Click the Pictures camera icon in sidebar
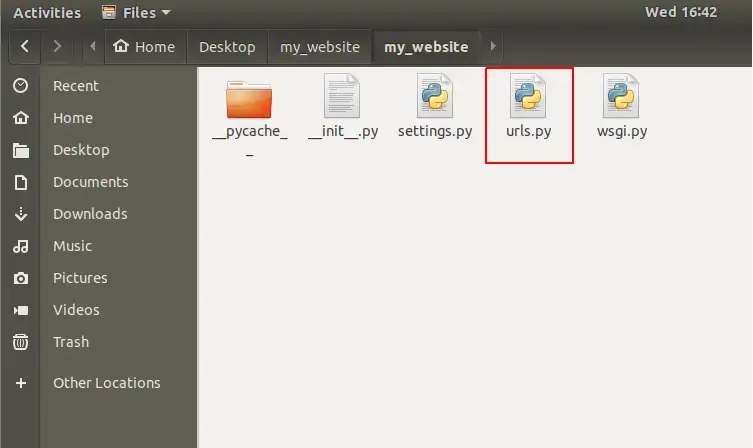 tap(21, 278)
